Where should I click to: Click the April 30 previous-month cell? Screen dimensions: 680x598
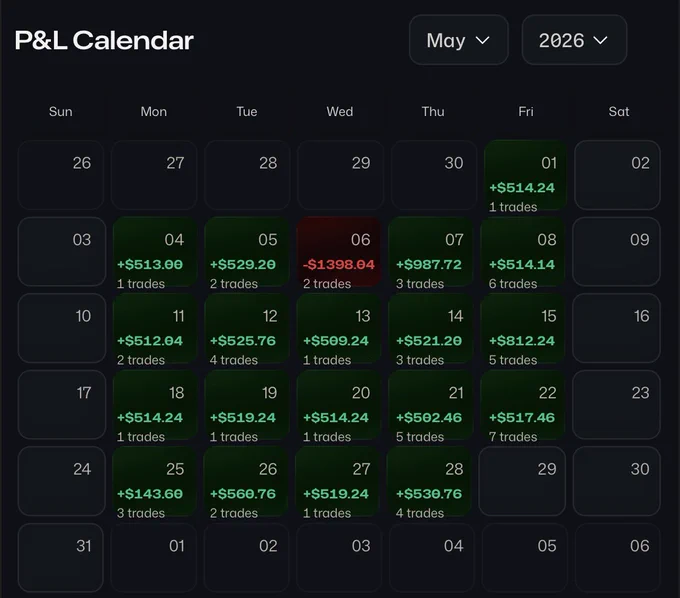coord(434,175)
